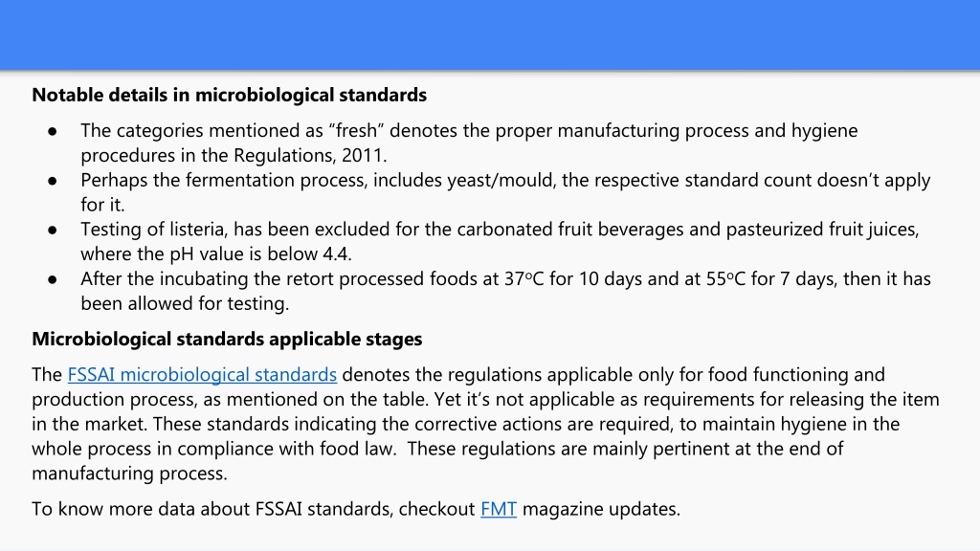Click the text "Regulations, 2011"

click(x=310, y=155)
